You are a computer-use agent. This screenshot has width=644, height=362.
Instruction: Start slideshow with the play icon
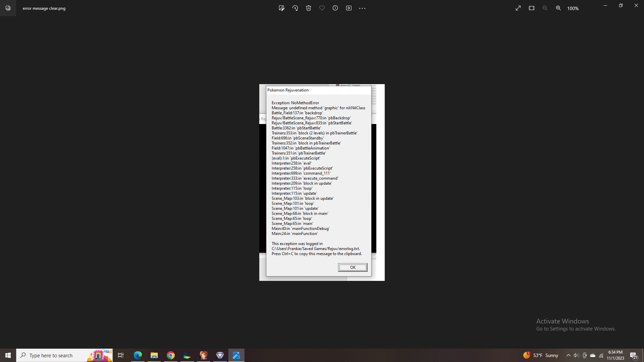(349, 8)
